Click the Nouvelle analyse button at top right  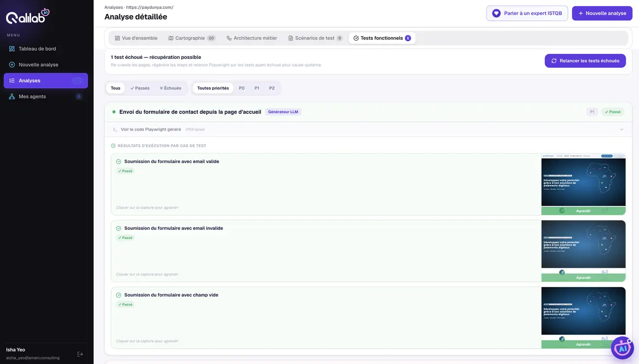[x=602, y=13]
